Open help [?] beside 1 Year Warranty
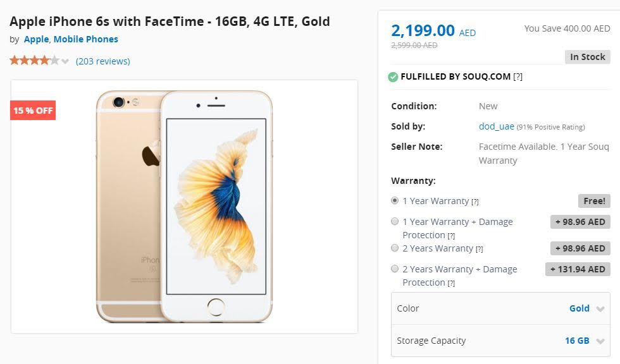 (475, 202)
